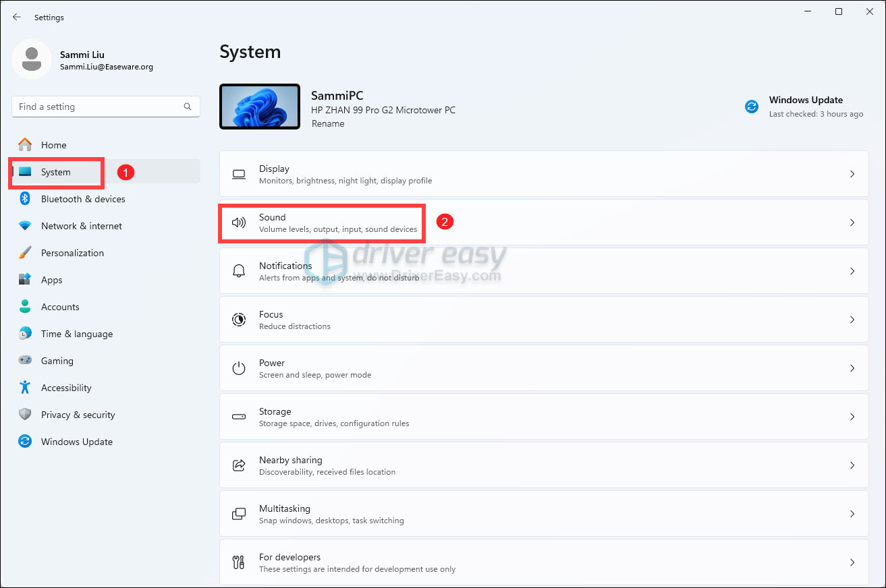Open Notifications via its right chevron
Viewport: 886px width, 588px height.
coord(852,271)
